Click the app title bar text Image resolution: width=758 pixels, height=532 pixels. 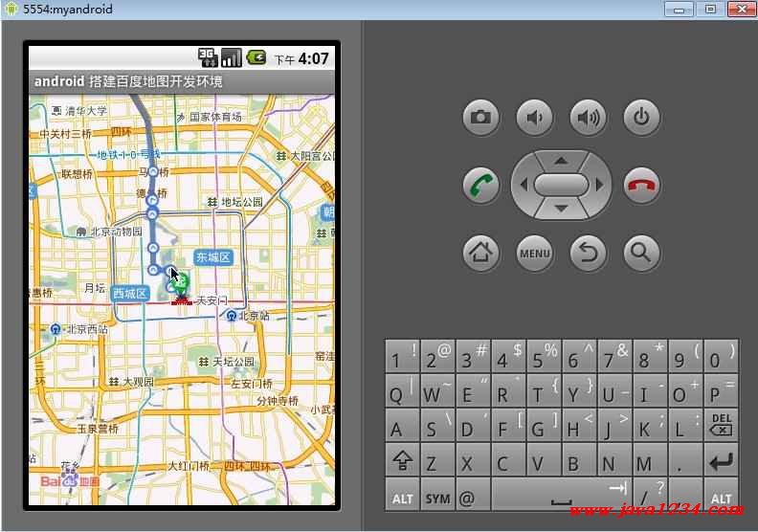click(128, 81)
